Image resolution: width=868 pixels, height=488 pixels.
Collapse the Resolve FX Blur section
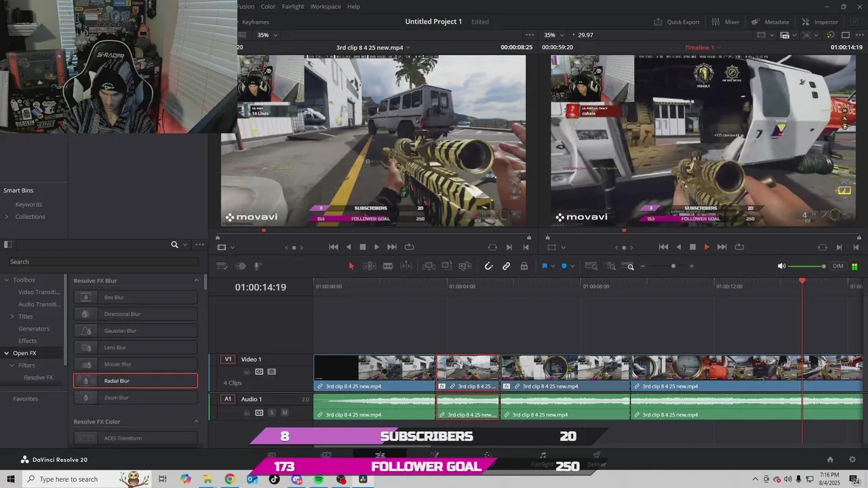pos(197,281)
